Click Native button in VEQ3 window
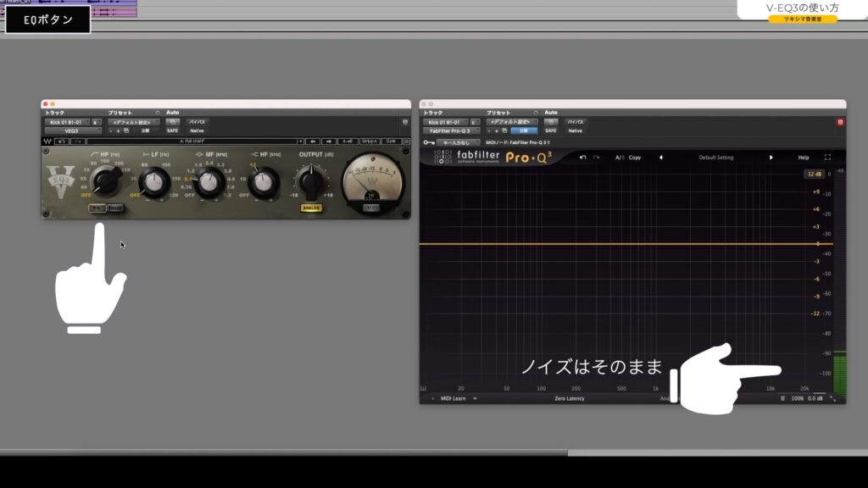The image size is (868, 488). point(197,131)
